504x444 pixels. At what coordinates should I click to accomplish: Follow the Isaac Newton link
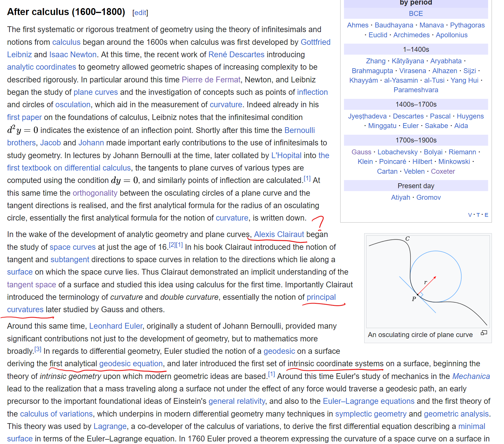coord(73,55)
